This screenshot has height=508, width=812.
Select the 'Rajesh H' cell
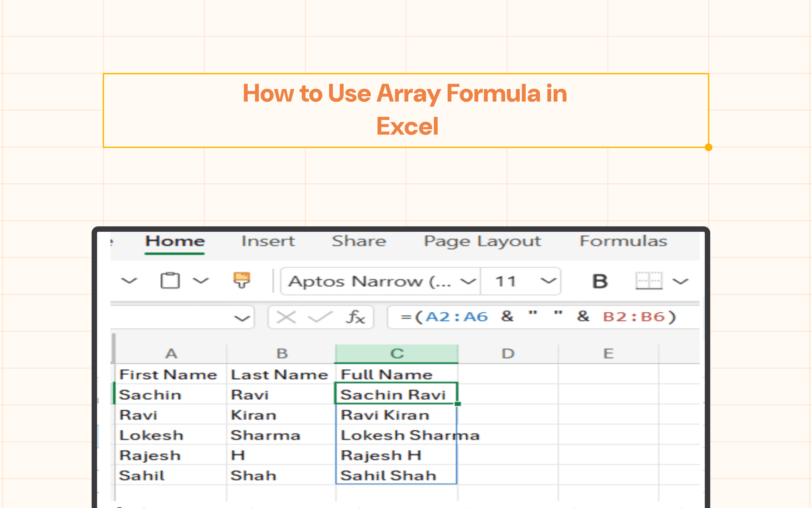pos(397,455)
